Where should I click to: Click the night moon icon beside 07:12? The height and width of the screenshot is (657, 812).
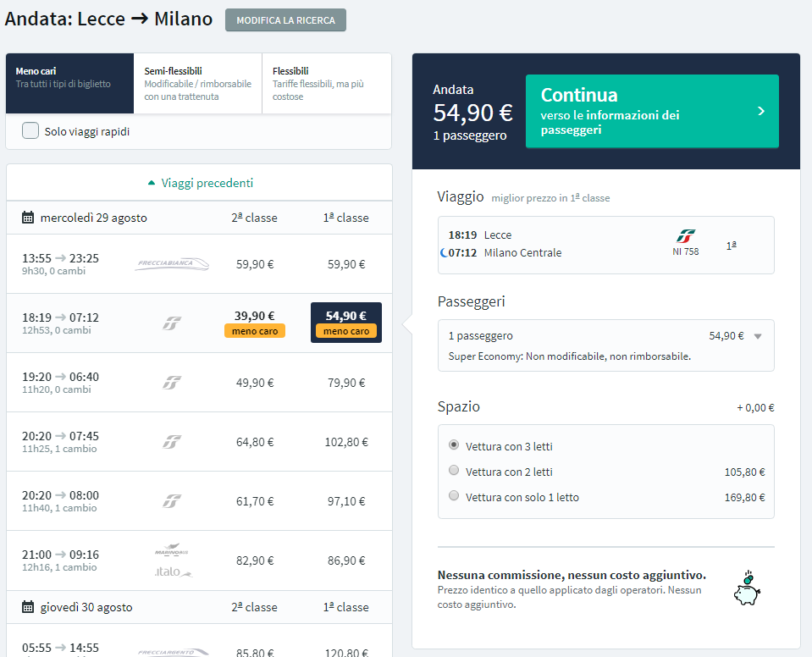444,252
